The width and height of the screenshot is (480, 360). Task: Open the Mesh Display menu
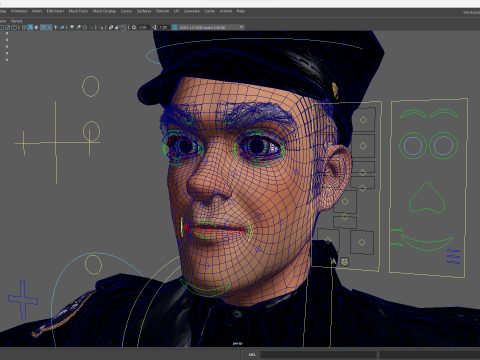point(104,11)
